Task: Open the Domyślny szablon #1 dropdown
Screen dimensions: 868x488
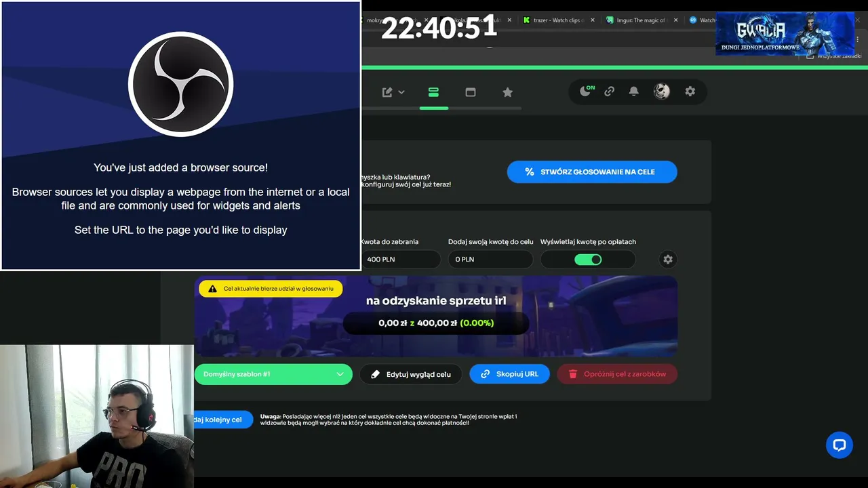Action: coord(273,374)
